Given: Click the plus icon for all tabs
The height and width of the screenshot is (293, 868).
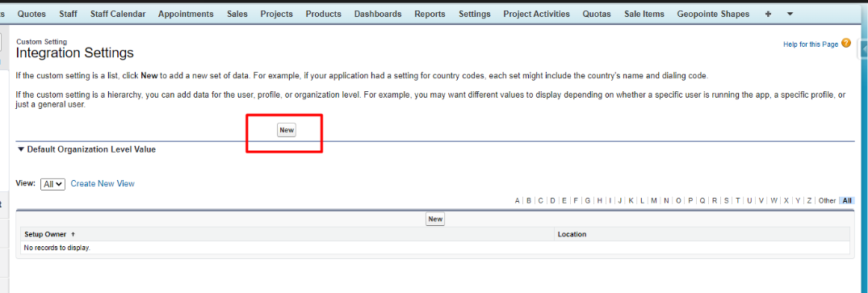Looking at the screenshot, I should pyautogui.click(x=768, y=14).
